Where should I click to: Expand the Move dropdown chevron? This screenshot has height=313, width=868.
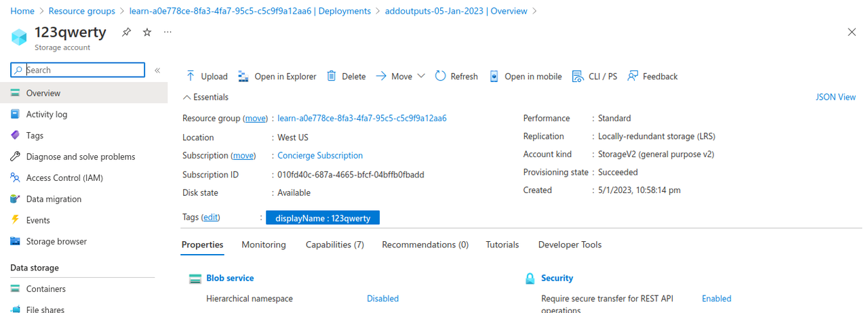click(x=421, y=76)
